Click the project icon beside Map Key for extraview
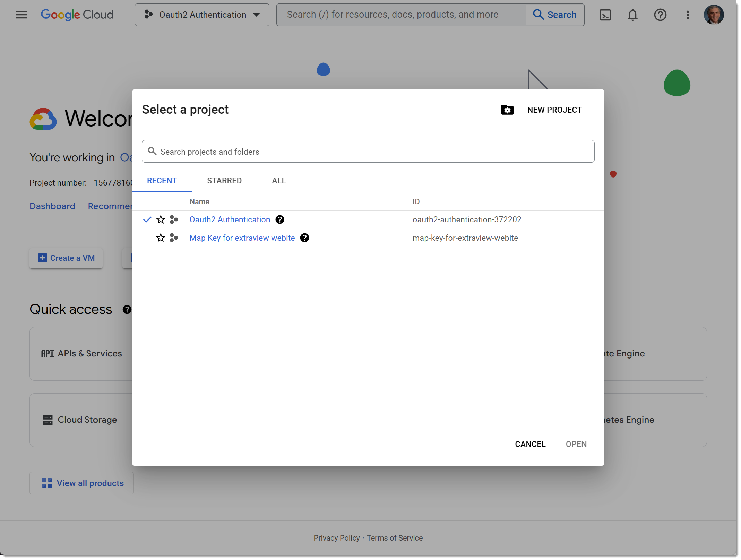 coord(174,238)
